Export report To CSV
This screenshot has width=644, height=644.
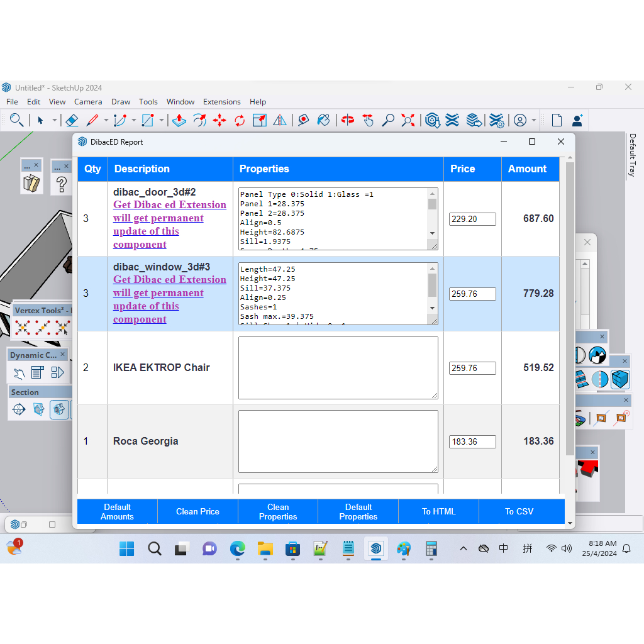coord(519,511)
